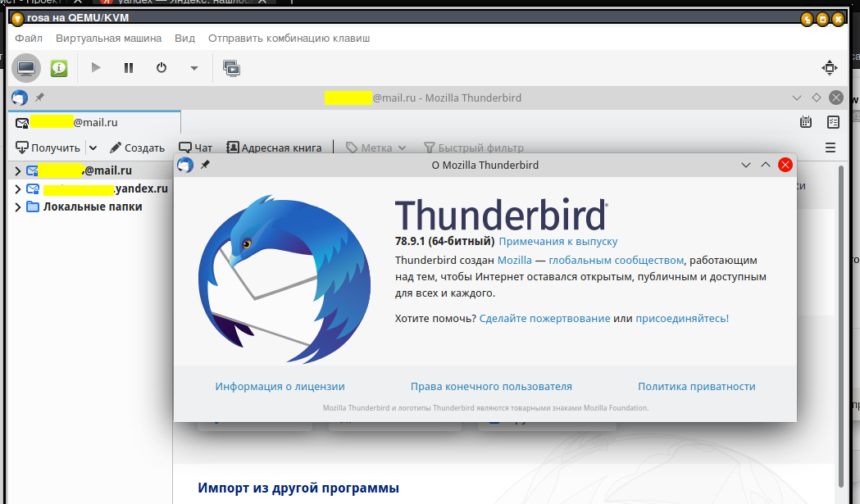Minimize main Mozilla Thunderbird window
Image resolution: width=860 pixels, height=504 pixels.
click(x=797, y=98)
